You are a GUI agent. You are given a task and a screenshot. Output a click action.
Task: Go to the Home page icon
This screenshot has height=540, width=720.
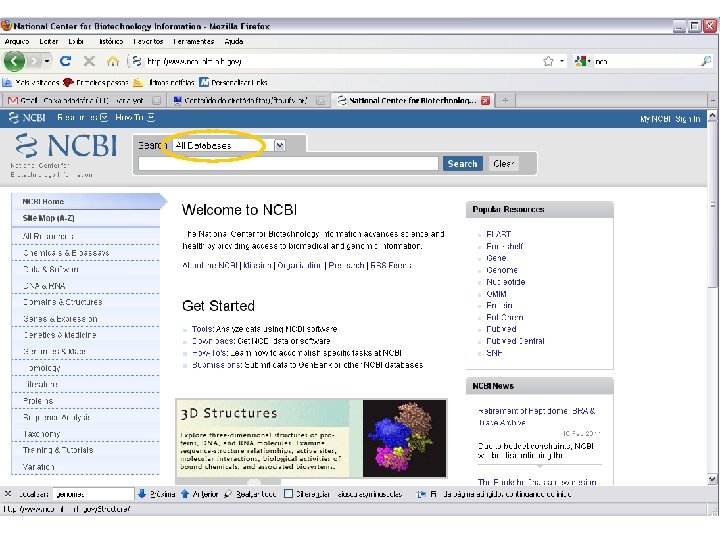pos(113,61)
